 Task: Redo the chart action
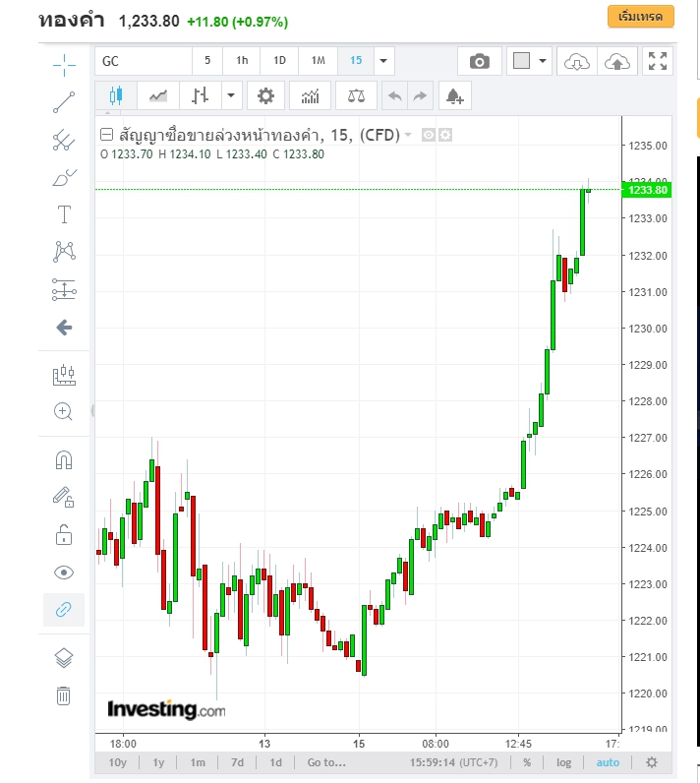(421, 95)
